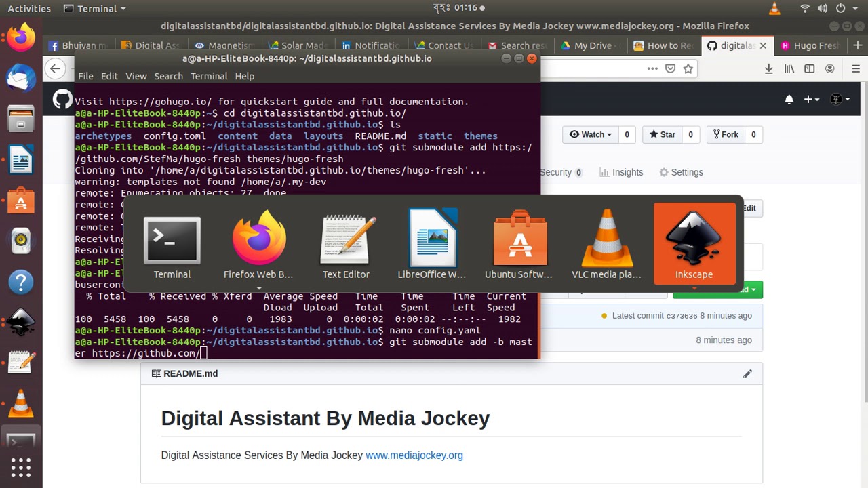Bookmark this page with Firefox star
868x488 pixels.
688,68
